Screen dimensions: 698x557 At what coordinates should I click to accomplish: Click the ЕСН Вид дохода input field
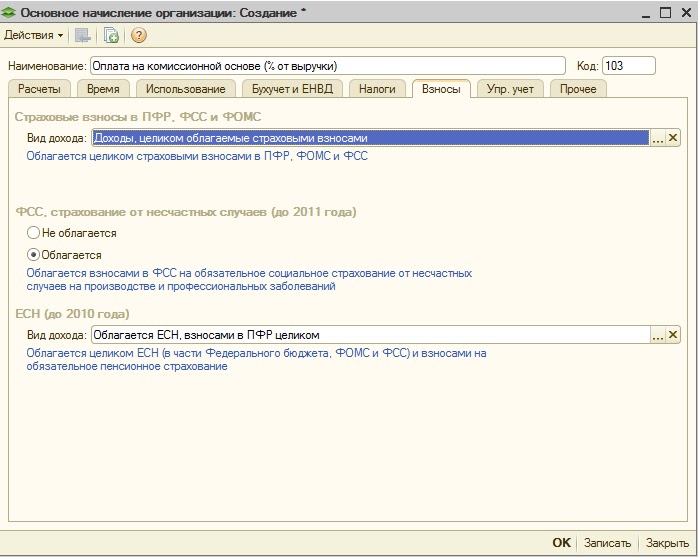click(x=370, y=335)
